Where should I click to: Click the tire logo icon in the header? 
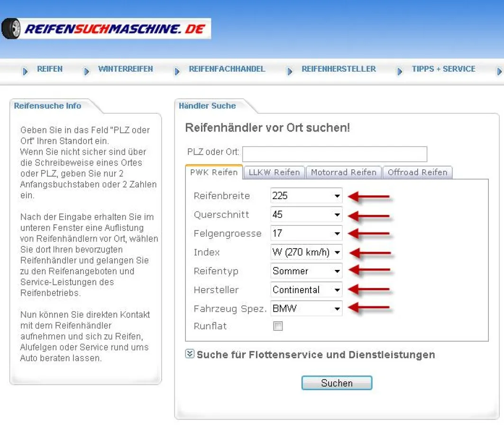click(x=10, y=28)
